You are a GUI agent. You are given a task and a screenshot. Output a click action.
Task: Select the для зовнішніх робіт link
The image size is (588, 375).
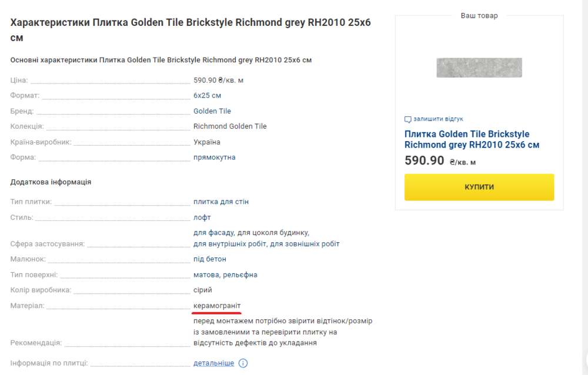[305, 244]
